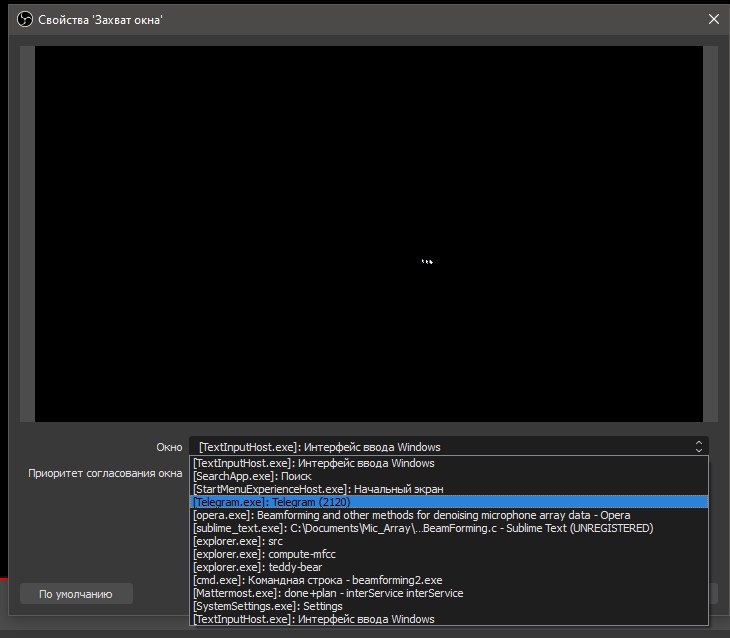
Task: Select first '[TextInputHost.exe]: Интерфейс ввода Windows' list entry
Action: pyautogui.click(x=449, y=463)
